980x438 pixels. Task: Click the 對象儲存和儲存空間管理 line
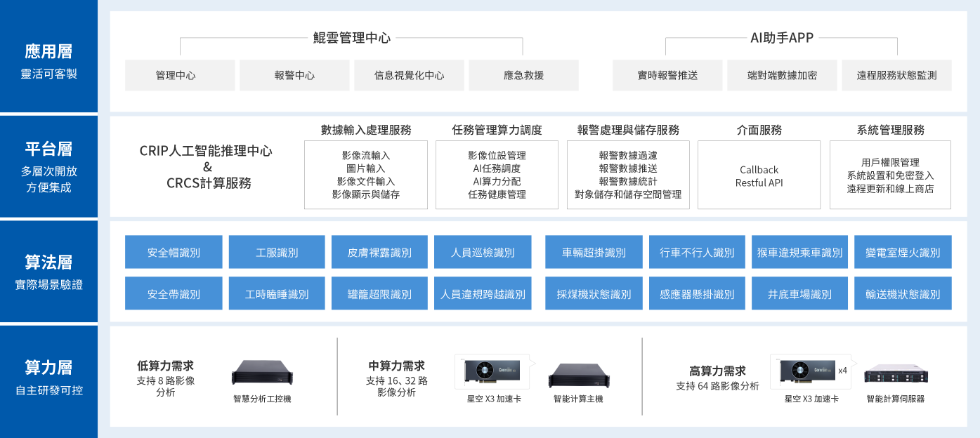(628, 194)
